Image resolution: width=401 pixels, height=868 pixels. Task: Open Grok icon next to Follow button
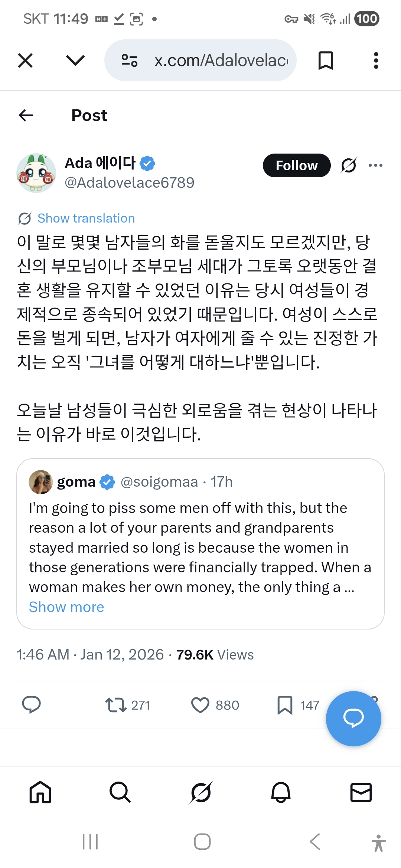349,165
